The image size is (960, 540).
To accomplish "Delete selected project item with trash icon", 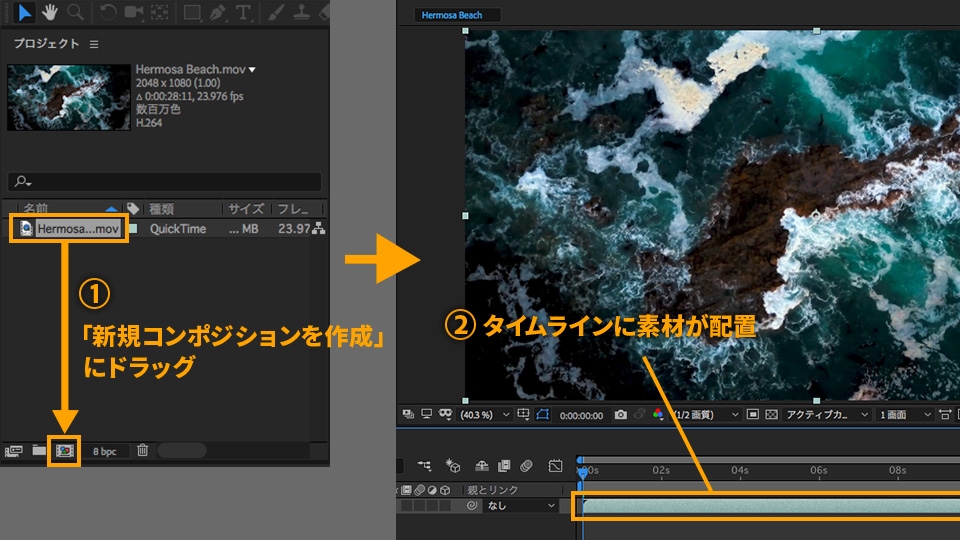I will point(143,451).
